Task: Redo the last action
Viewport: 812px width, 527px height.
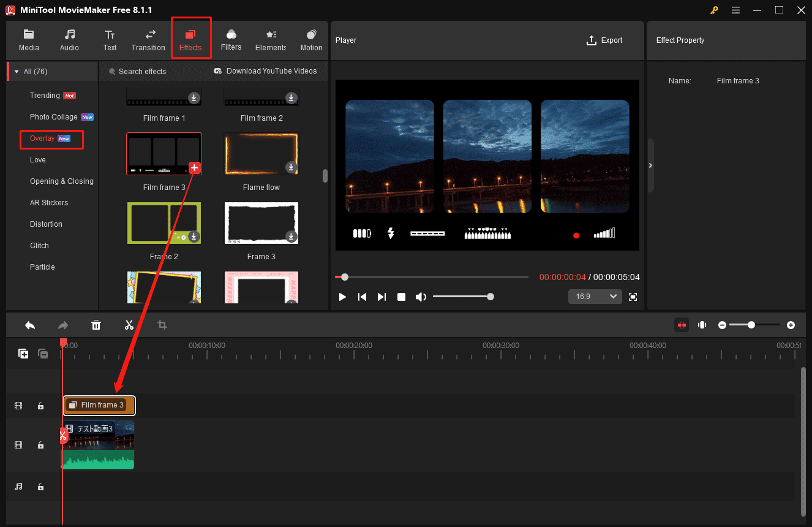Action: pos(63,325)
